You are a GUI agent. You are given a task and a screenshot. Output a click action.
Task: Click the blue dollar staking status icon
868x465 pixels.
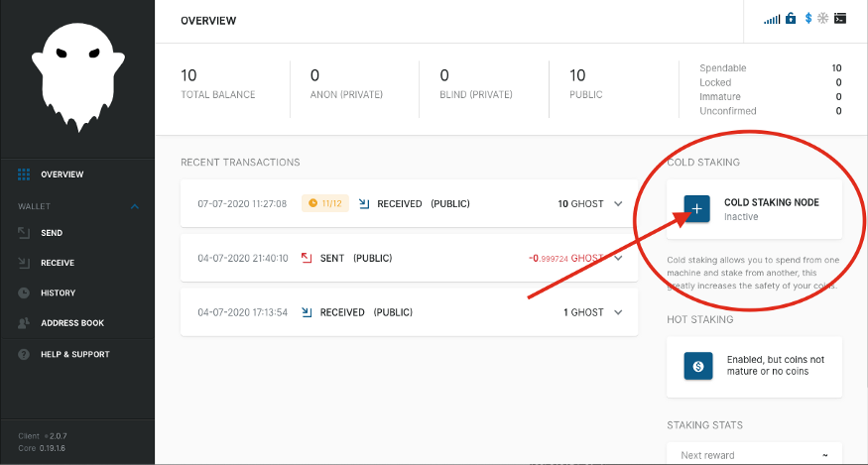point(807,18)
